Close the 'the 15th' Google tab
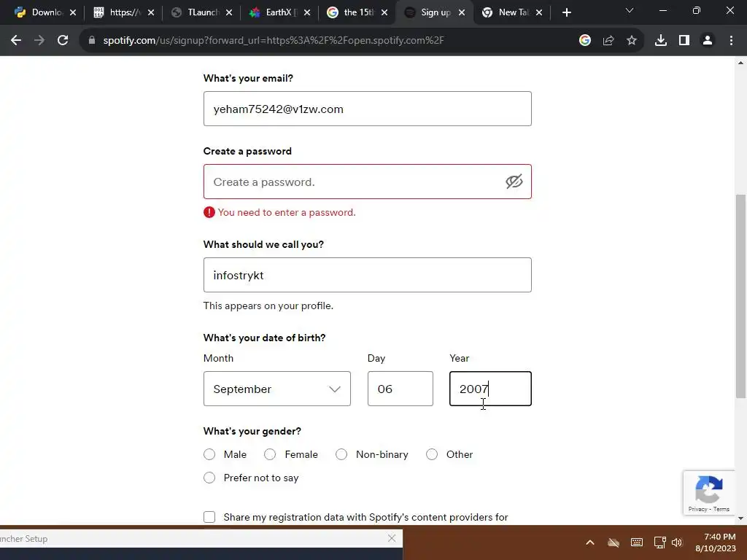The width and height of the screenshot is (747, 560). [384, 13]
